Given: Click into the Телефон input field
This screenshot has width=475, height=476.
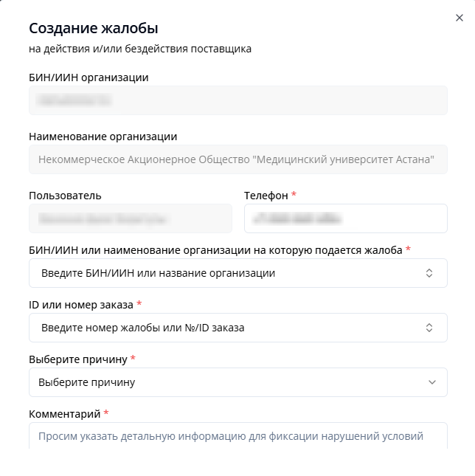Looking at the screenshot, I should (345, 218).
